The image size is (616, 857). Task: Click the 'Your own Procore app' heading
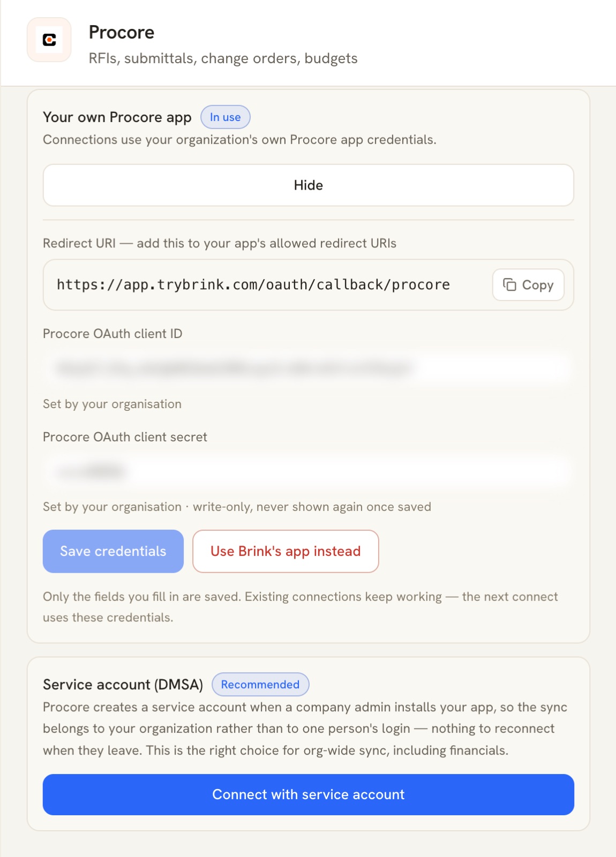117,117
